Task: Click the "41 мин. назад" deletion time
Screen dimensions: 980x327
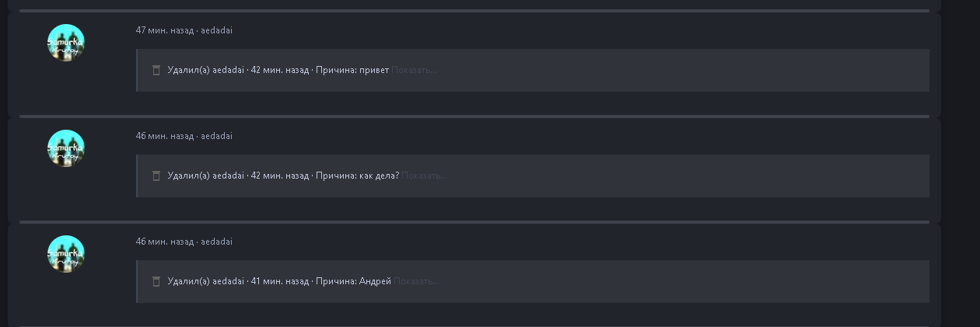Action: tap(280, 281)
